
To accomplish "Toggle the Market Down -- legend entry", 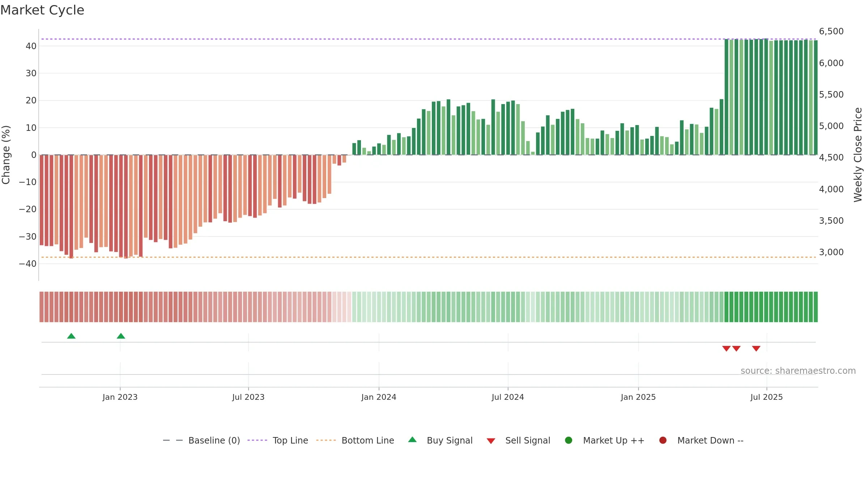I will [701, 440].
